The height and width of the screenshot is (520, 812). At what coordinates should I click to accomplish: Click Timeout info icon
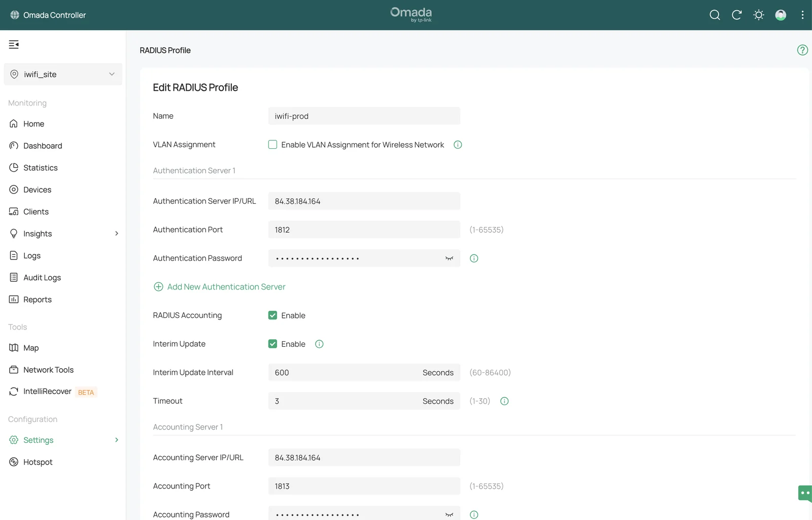[x=504, y=401]
